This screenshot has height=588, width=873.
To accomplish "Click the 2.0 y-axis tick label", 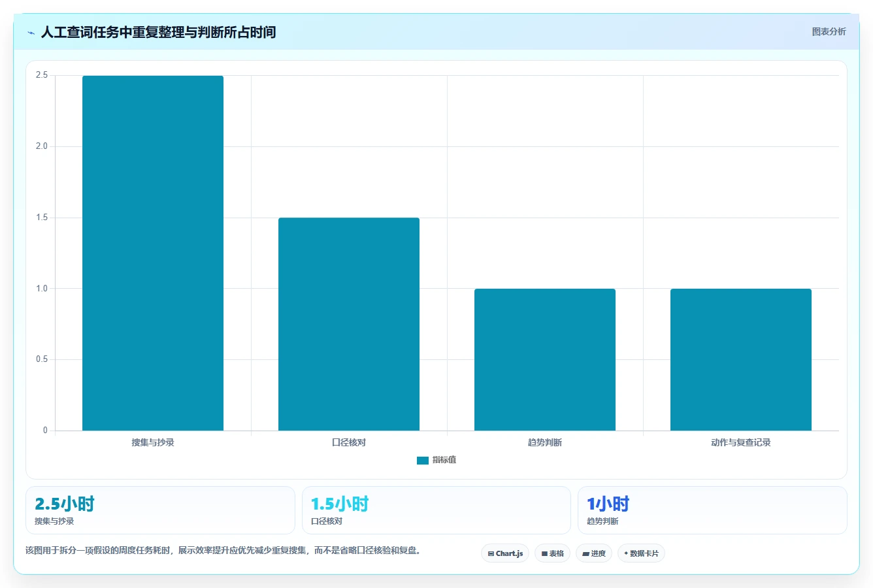I will 42,146.
